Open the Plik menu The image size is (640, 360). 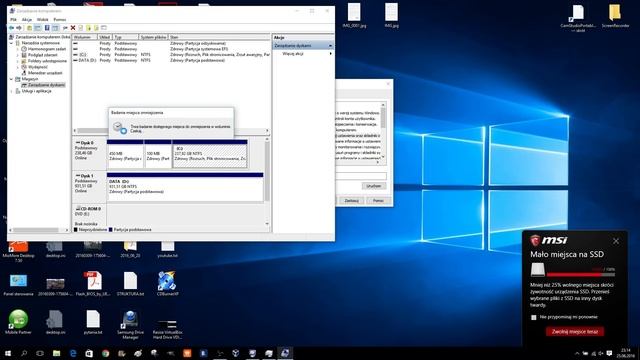[x=13, y=20]
